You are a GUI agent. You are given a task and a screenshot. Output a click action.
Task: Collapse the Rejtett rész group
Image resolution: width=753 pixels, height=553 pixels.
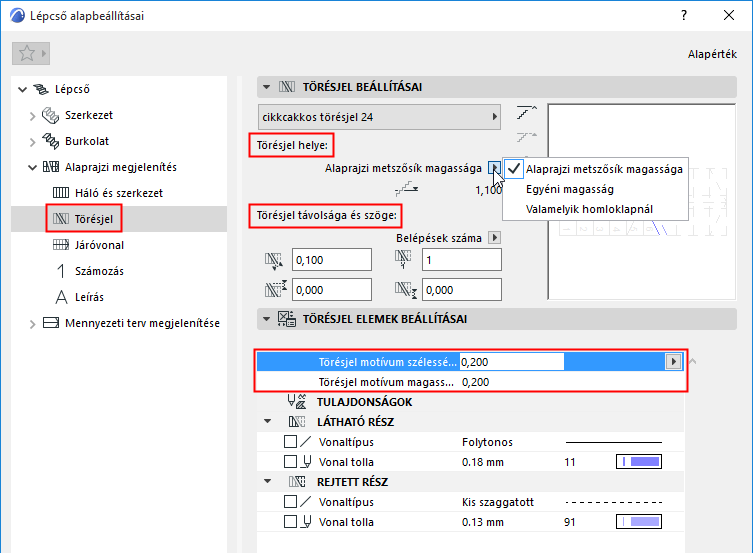click(x=268, y=481)
